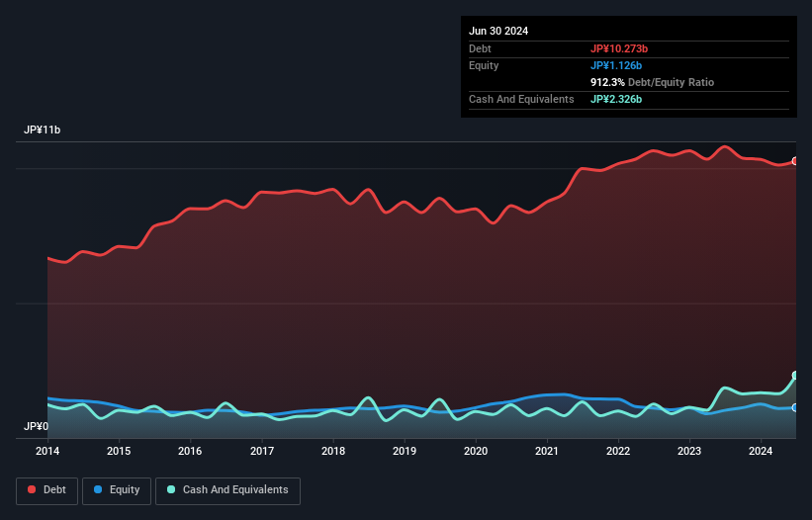Click the JP¥11b y-axis label

tap(42, 130)
